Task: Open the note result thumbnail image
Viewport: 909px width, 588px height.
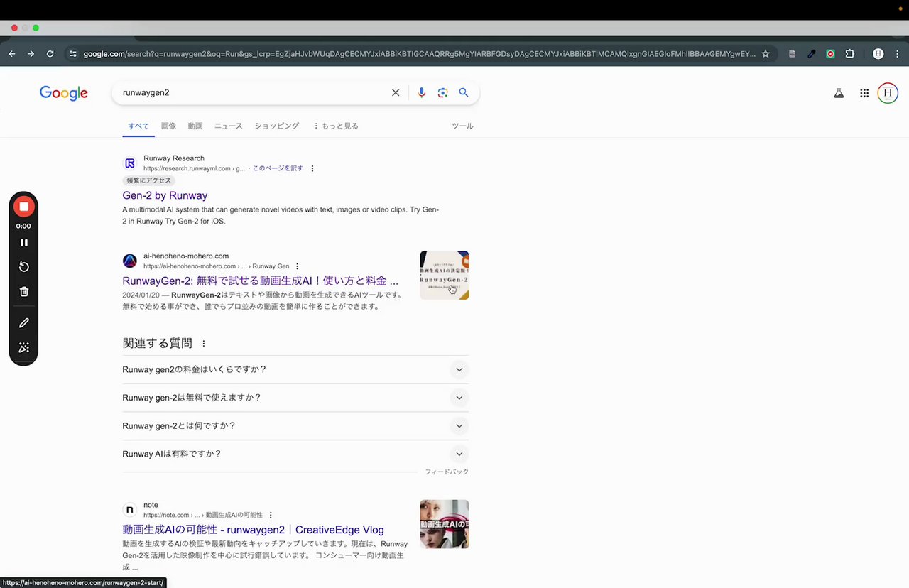Action: point(445,524)
